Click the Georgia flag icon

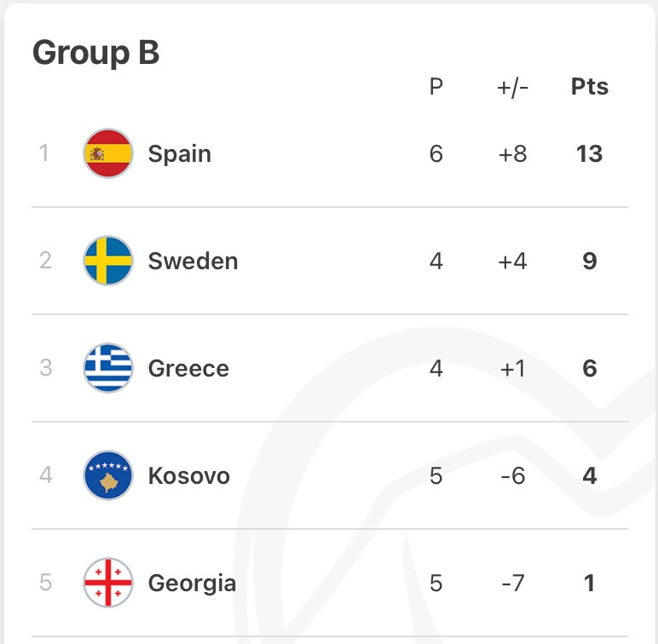[x=108, y=583]
